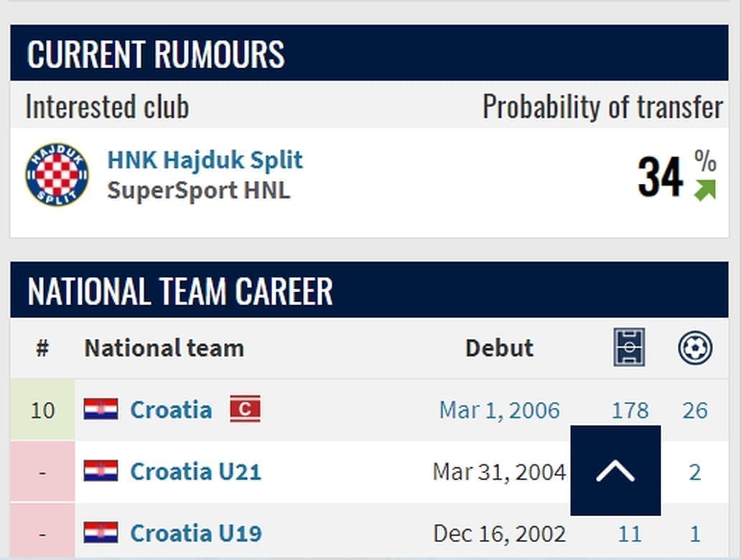The width and height of the screenshot is (741, 560).
Task: Open the Croatia national team link
Action: (171, 410)
